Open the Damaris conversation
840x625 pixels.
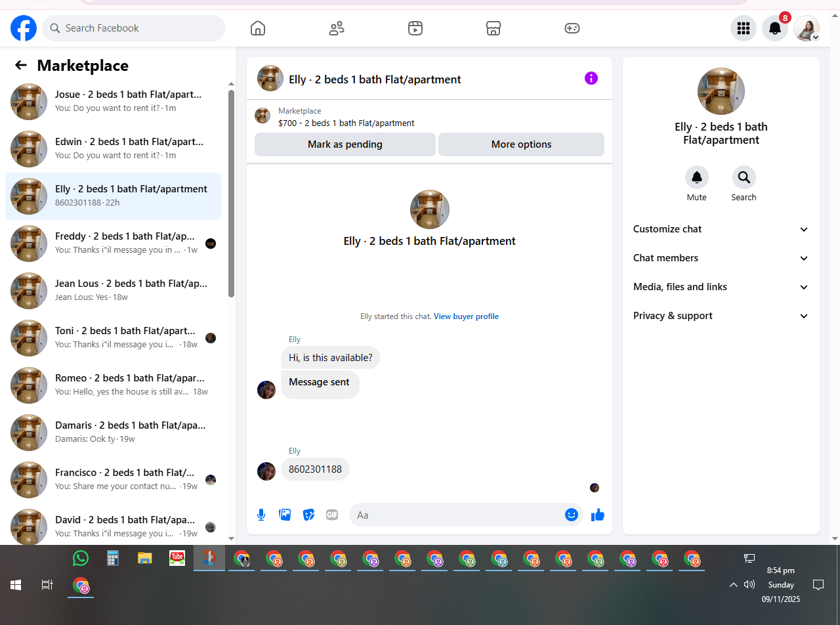(113, 433)
